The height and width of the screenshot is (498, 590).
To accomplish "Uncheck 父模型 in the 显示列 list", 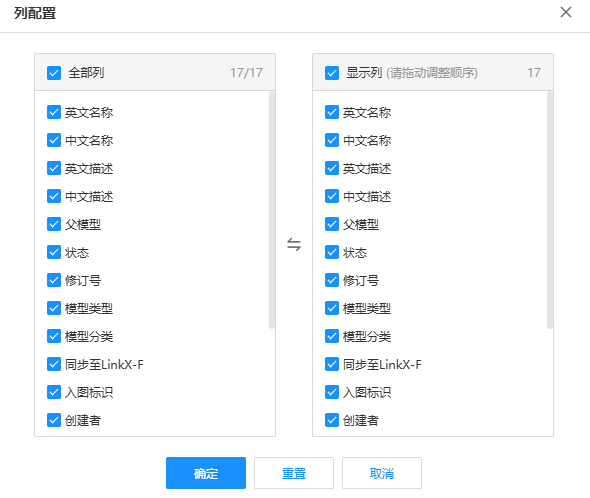I will [x=332, y=224].
